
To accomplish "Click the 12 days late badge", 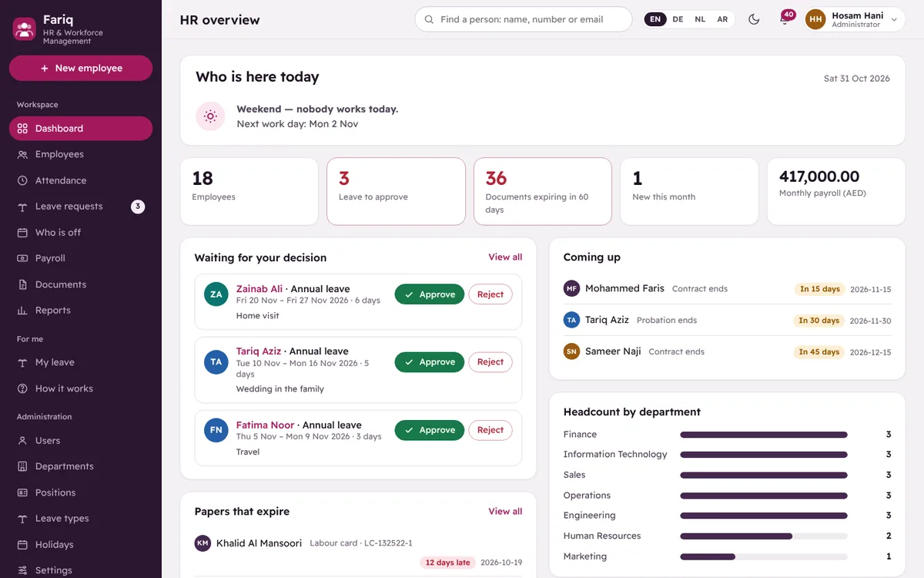I will tap(447, 563).
